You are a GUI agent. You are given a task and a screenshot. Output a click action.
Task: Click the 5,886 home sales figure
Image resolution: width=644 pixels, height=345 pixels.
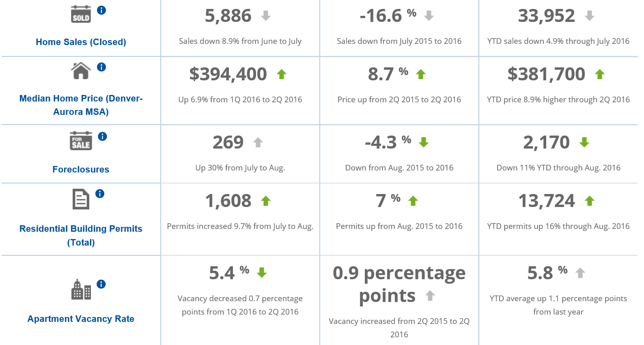point(228,16)
